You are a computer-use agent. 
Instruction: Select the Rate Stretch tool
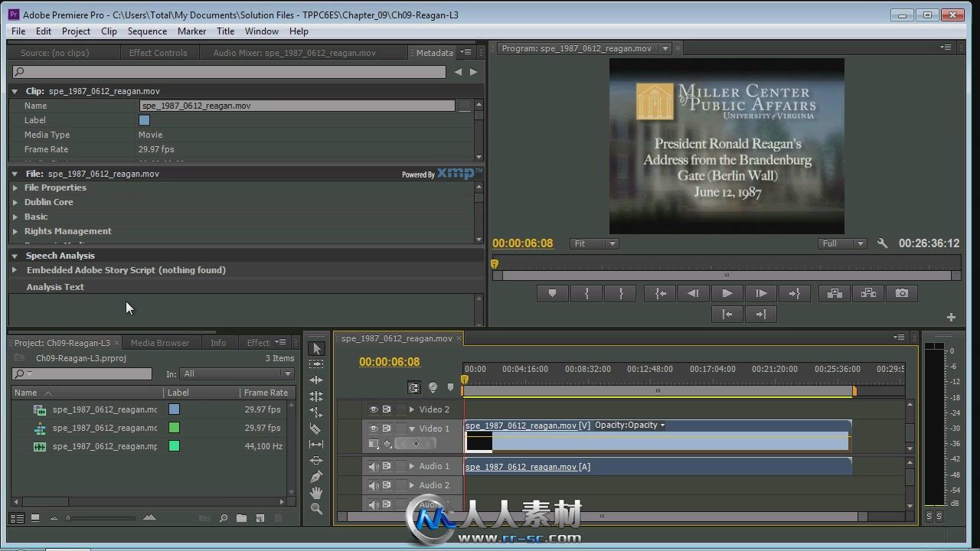click(316, 412)
